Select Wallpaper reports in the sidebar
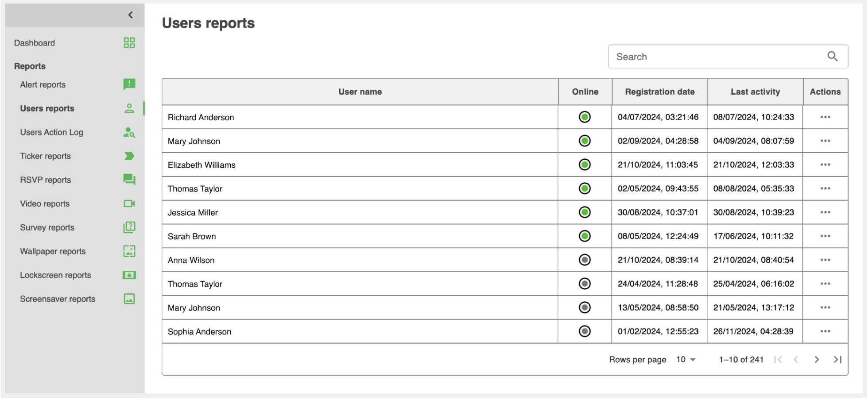This screenshot has height=399, width=868. (53, 251)
